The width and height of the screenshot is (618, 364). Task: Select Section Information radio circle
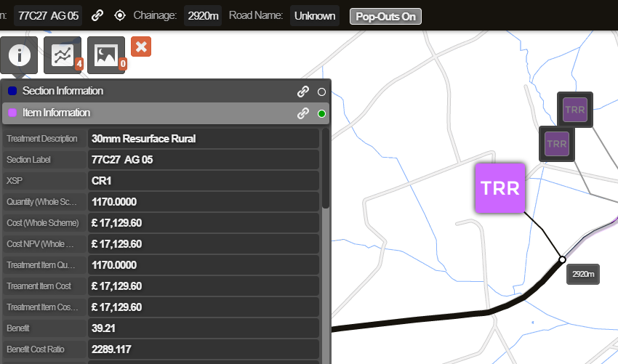(x=322, y=92)
